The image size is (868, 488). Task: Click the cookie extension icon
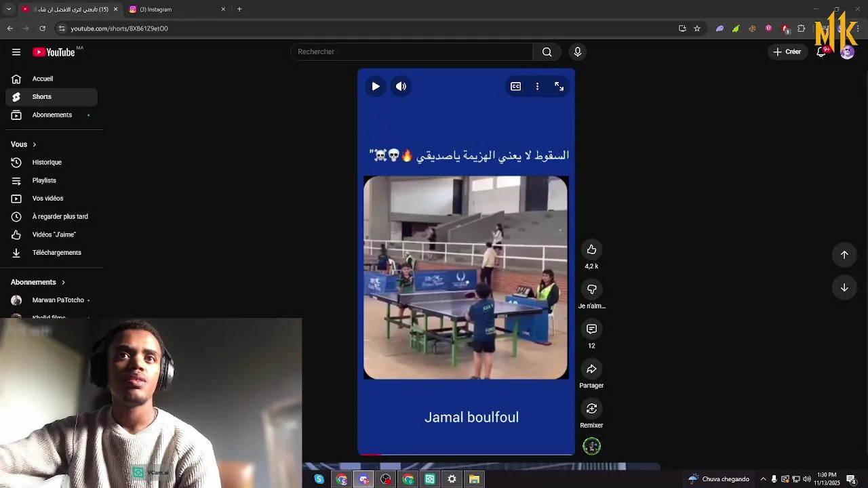point(752,28)
